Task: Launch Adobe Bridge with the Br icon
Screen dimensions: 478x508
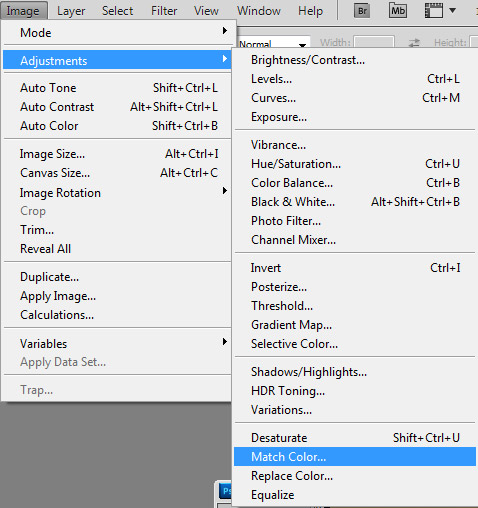Action: click(x=362, y=11)
